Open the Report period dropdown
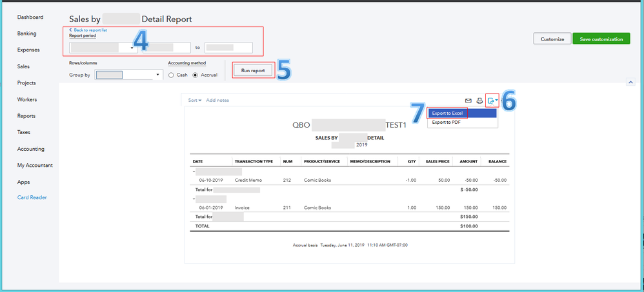 105,48
